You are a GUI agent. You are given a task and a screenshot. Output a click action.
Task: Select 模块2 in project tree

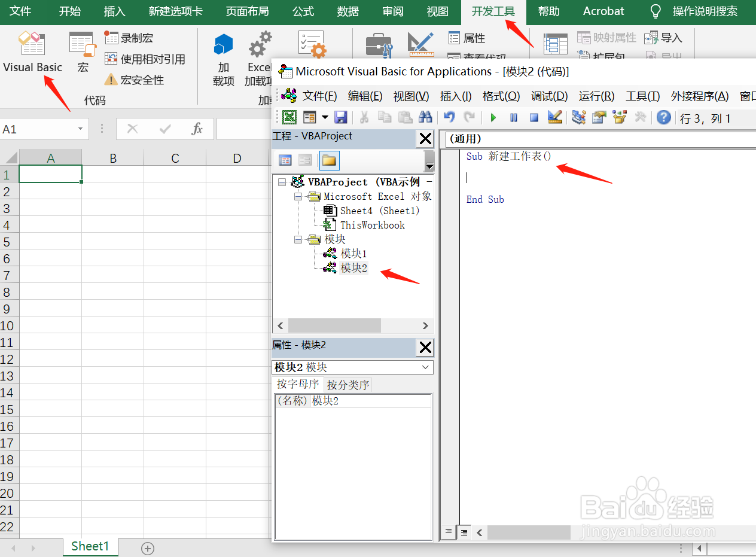tap(353, 268)
